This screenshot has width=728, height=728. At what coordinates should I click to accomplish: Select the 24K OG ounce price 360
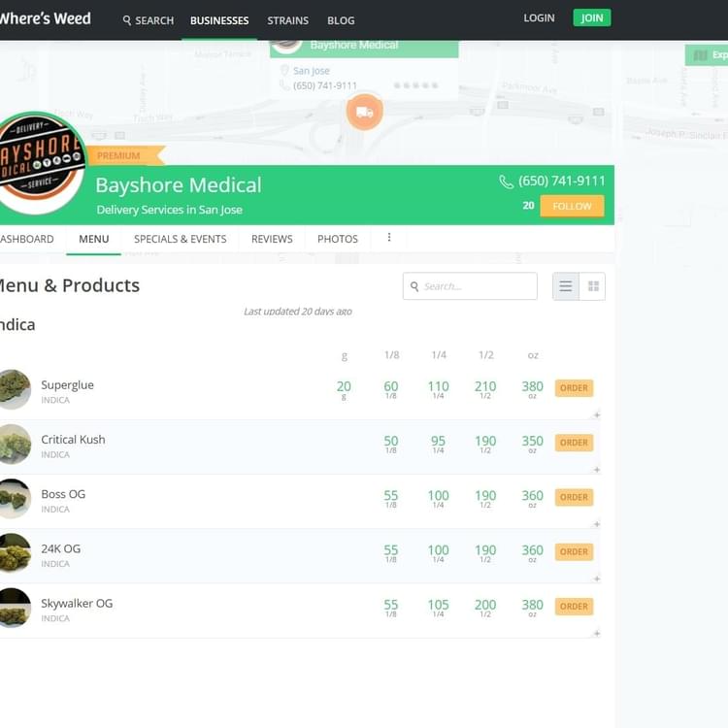(x=532, y=550)
